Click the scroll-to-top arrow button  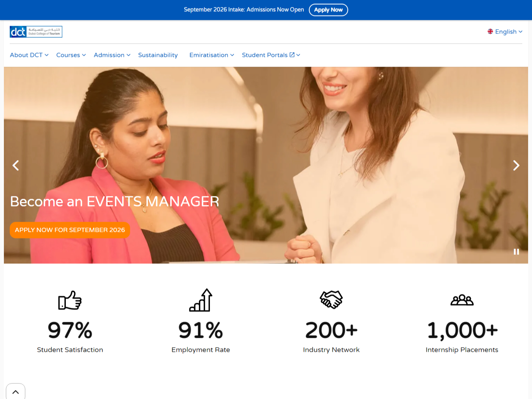coord(16,392)
